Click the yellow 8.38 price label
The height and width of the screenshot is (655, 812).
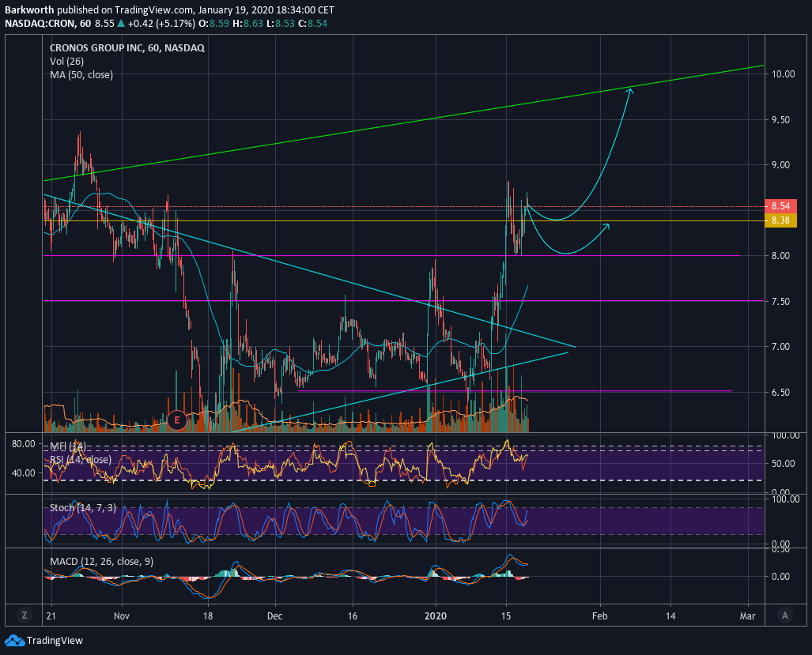click(x=780, y=220)
